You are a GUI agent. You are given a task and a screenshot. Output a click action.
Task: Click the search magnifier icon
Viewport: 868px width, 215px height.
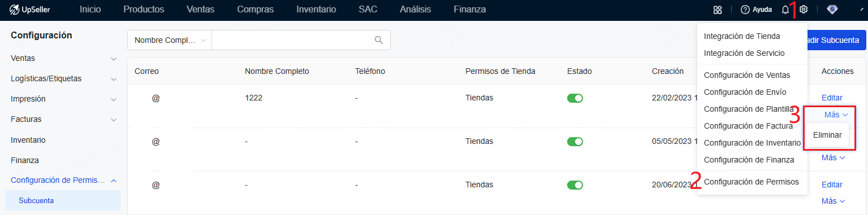pyautogui.click(x=379, y=40)
